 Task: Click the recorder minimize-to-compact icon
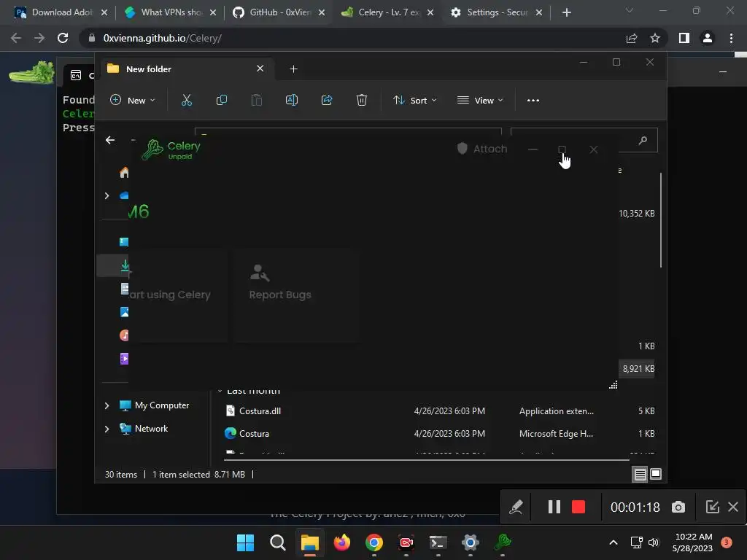712,507
